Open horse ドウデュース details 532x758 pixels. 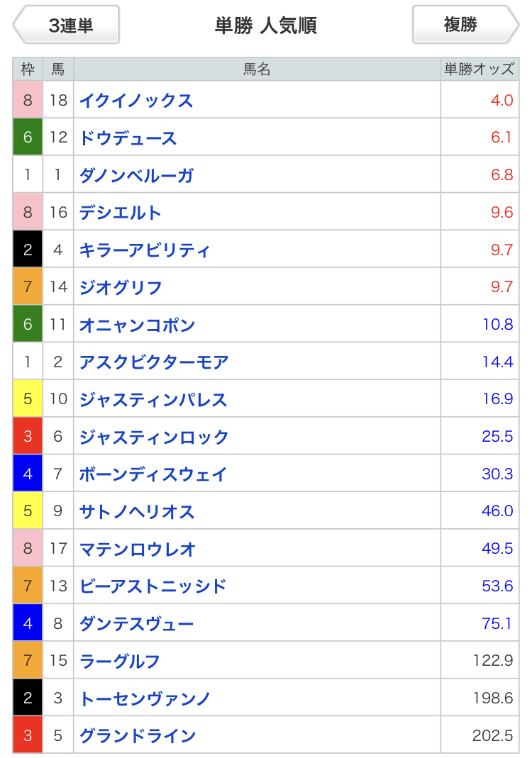128,138
